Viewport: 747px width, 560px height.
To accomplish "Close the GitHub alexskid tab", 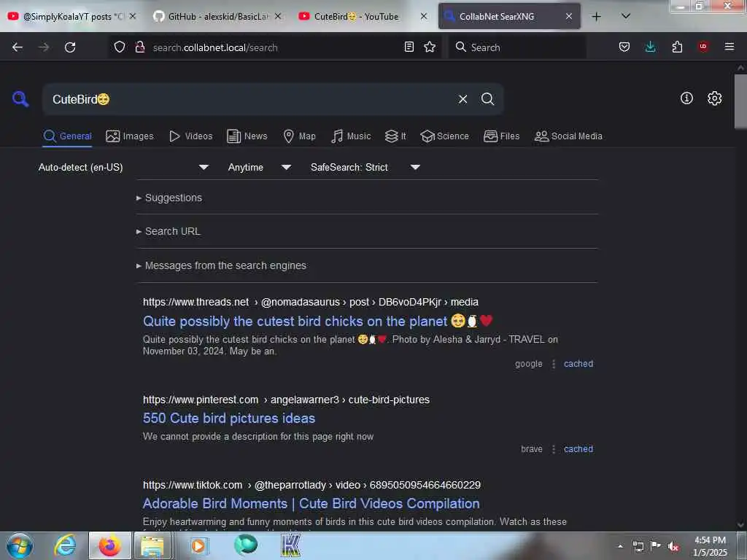I will [278, 16].
